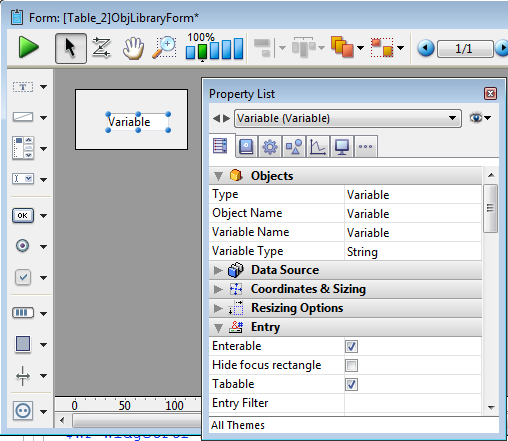Click the OK button object tool
This screenshot has height=441, width=508.
coord(23,215)
